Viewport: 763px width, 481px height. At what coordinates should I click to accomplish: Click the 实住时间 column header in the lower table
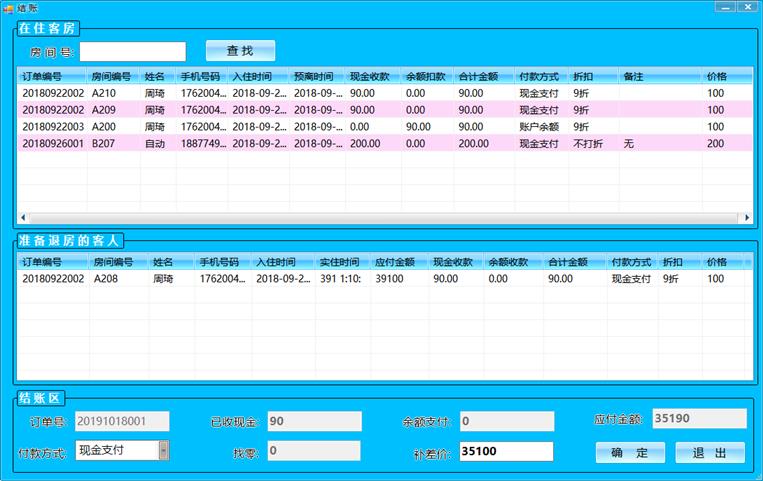(x=339, y=262)
